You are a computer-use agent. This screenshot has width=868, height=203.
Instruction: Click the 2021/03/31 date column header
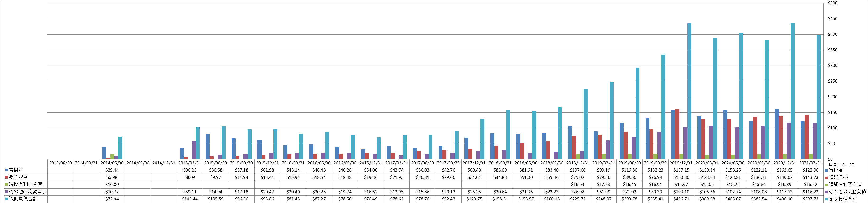click(810, 163)
